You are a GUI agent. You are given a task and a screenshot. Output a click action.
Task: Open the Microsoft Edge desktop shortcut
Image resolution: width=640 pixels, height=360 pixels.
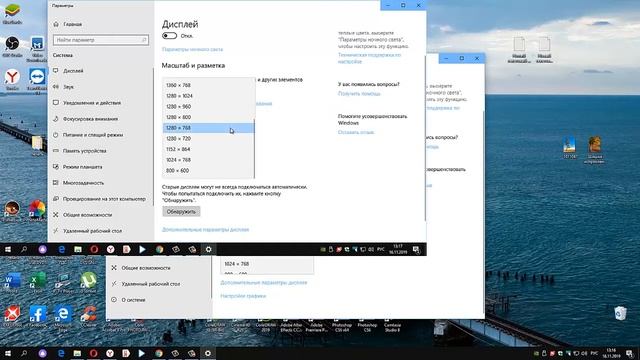63,316
